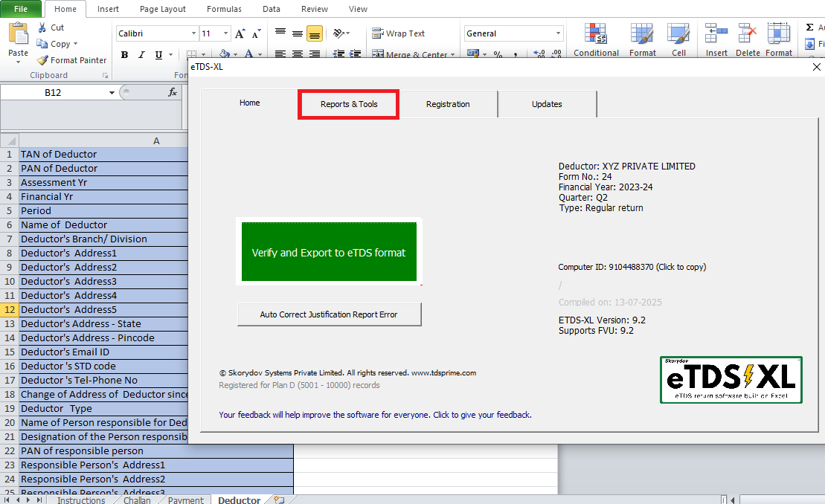Image resolution: width=825 pixels, height=504 pixels.
Task: Switch to the Formulas ribbon tab
Action: (x=224, y=9)
